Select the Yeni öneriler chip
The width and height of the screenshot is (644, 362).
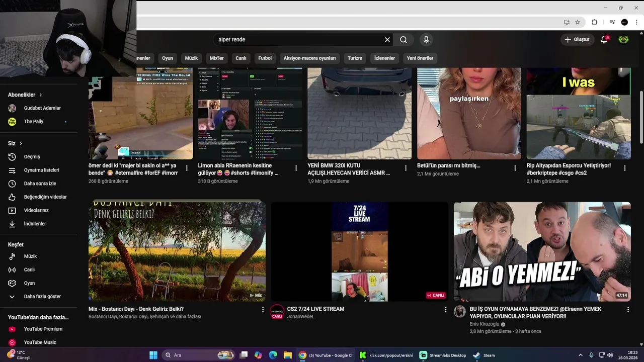click(420, 58)
